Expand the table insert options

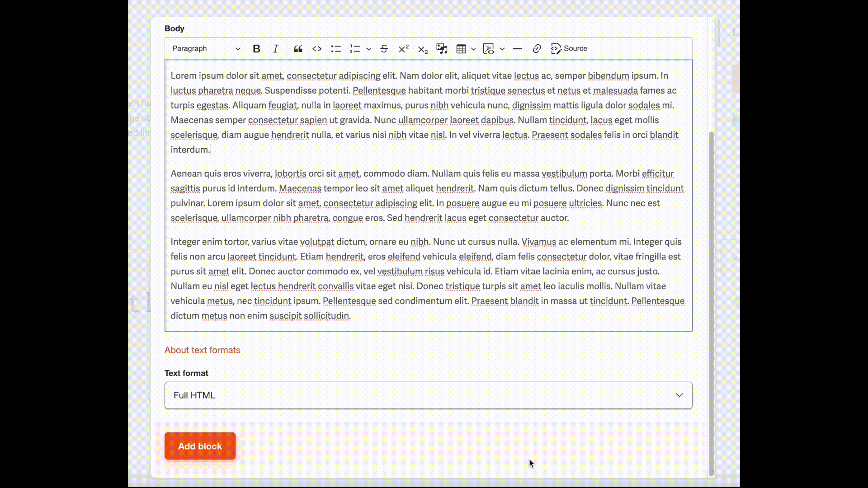pos(473,48)
